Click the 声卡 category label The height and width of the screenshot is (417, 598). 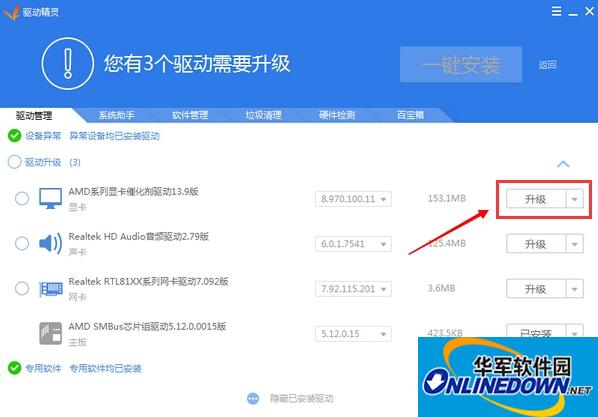[77, 252]
